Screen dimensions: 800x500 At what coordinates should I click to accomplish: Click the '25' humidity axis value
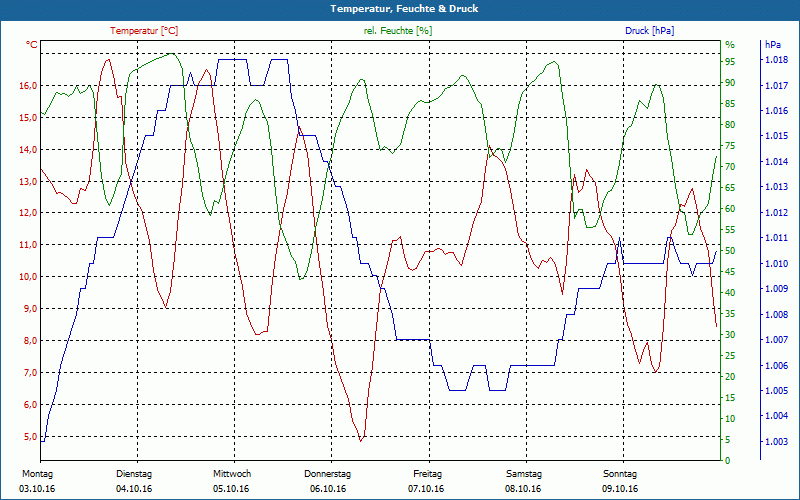click(x=730, y=356)
